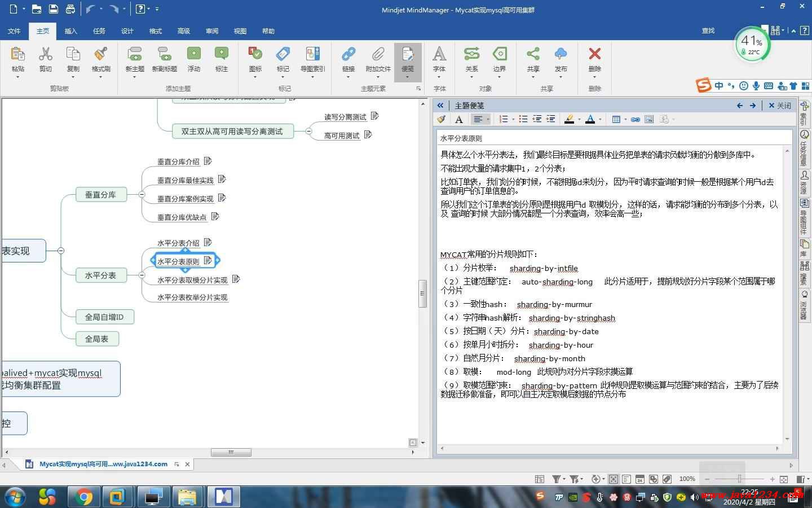This screenshot has height=508, width=812.
Task: Open notes font dialog 'A' icon
Action: click(459, 119)
